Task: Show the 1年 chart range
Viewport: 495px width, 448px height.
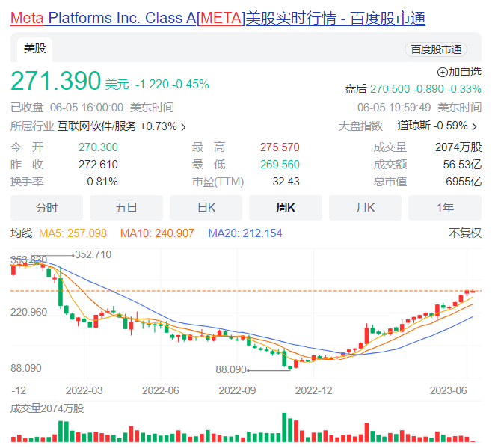Action: pos(445,208)
